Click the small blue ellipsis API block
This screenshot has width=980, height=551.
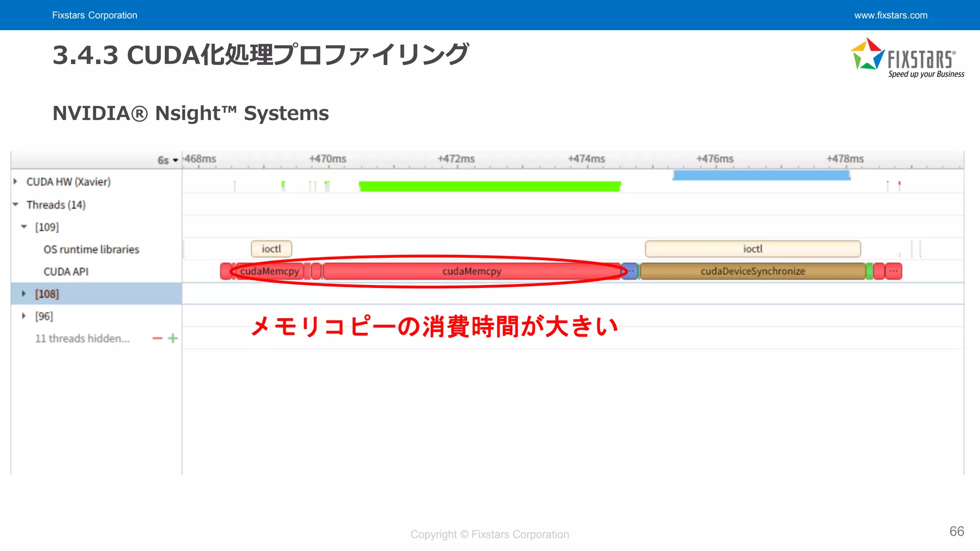pos(630,271)
